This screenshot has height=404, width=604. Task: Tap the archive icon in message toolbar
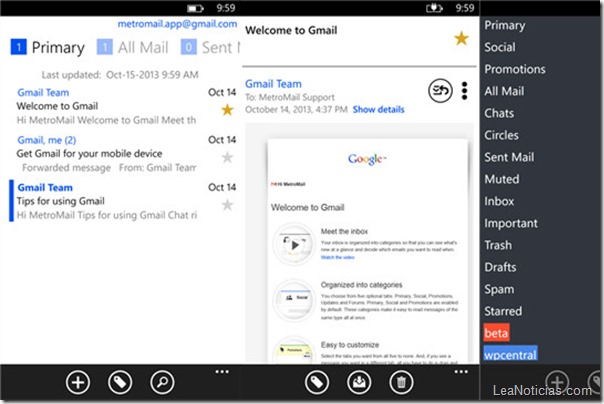(x=359, y=382)
